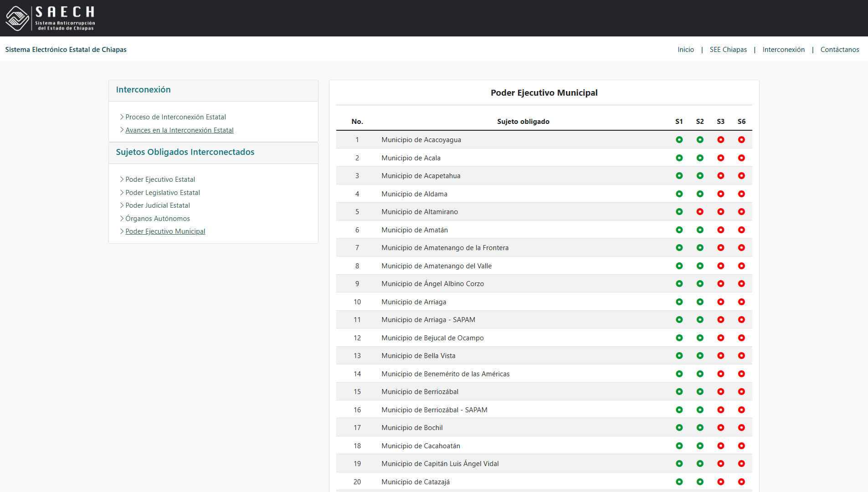Click the red S6 indicator for Municipio de Acapetahua
This screenshot has height=492, width=868.
(741, 176)
